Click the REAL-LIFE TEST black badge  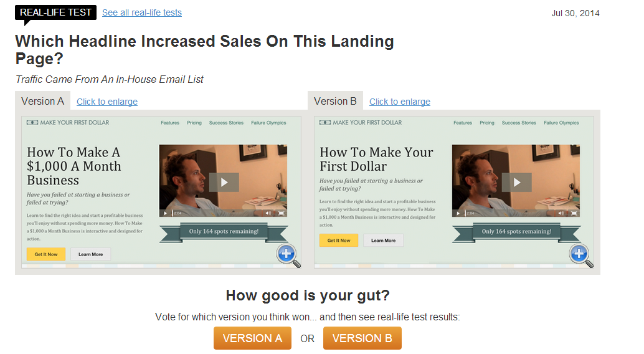pyautogui.click(x=55, y=12)
